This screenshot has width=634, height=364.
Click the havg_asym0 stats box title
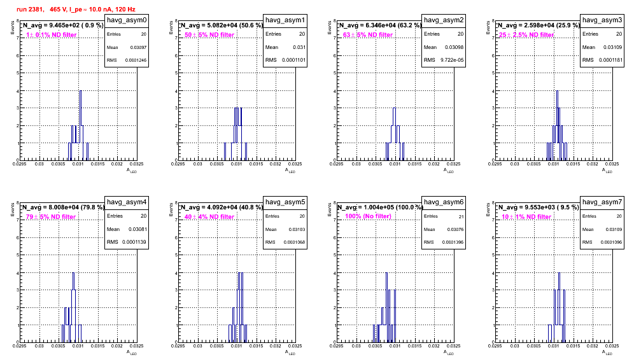[x=127, y=20]
